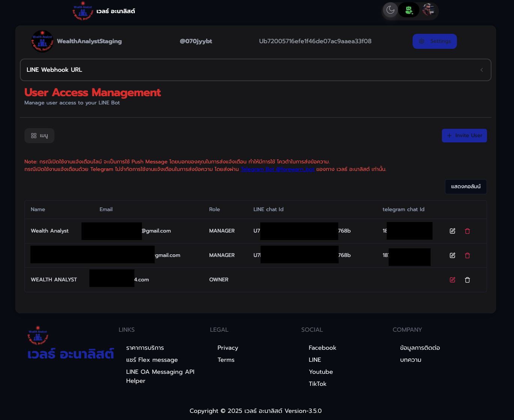Click the Email column header

click(106, 209)
